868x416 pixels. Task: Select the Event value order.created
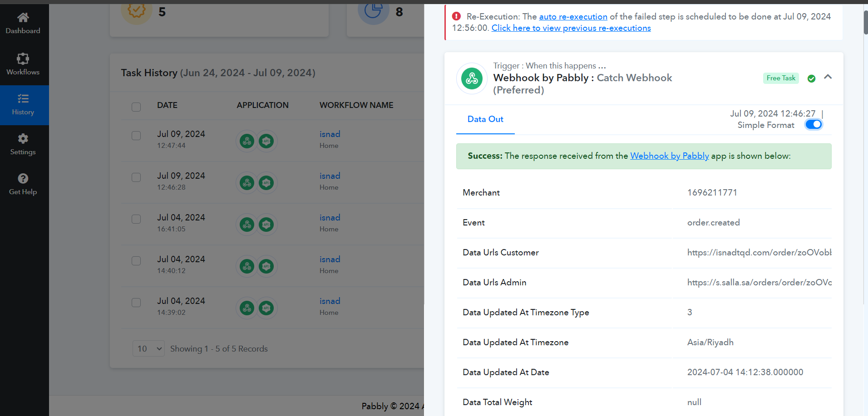(714, 222)
